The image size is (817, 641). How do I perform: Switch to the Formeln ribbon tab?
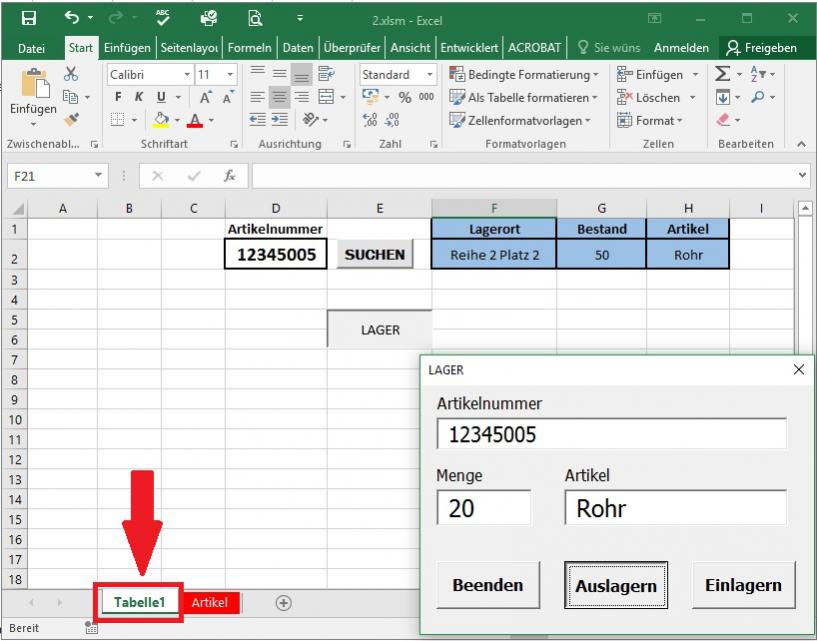click(x=250, y=48)
